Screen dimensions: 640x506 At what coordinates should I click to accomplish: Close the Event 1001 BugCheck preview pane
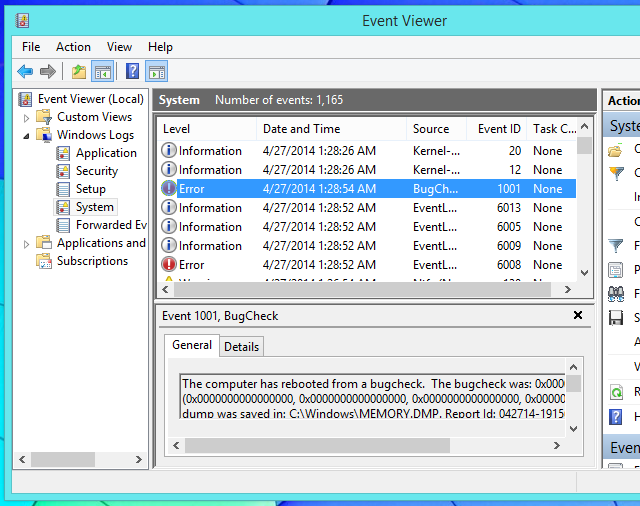coord(578,315)
